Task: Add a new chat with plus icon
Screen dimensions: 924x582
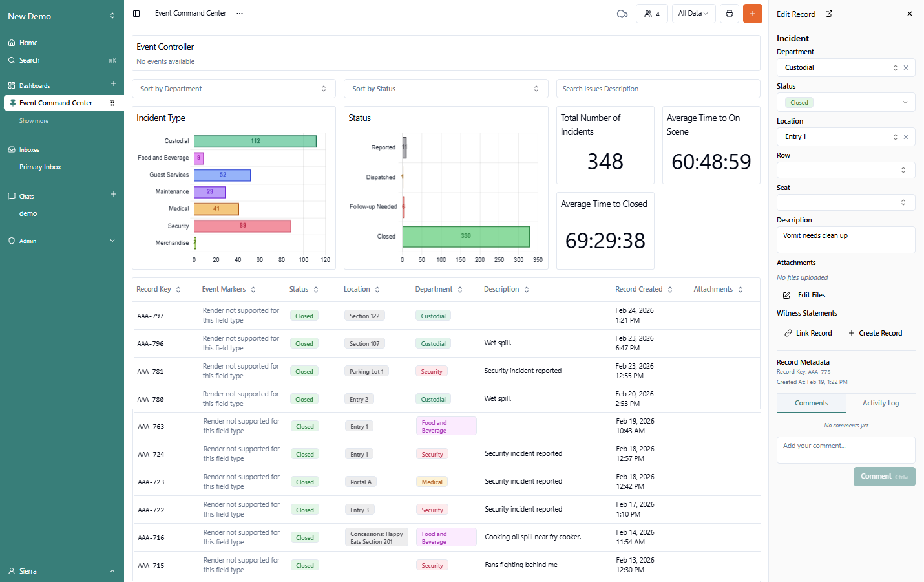Action: pos(114,195)
